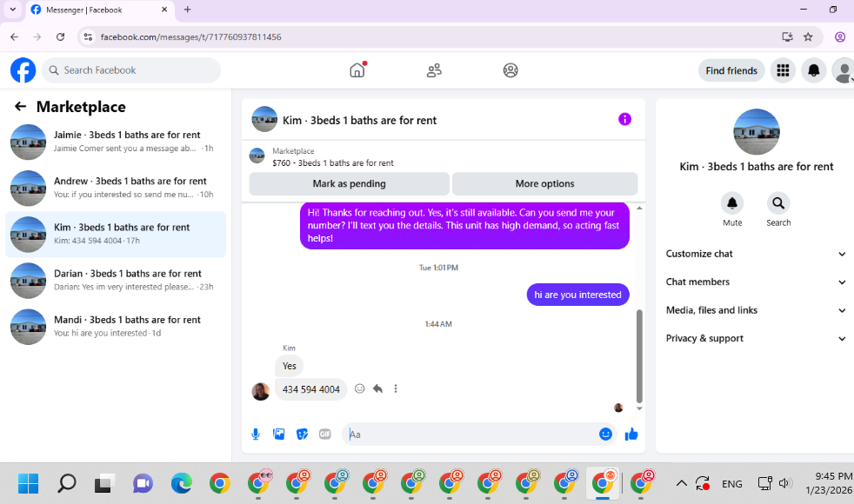
Task: Click More options button for listing
Action: tap(544, 183)
